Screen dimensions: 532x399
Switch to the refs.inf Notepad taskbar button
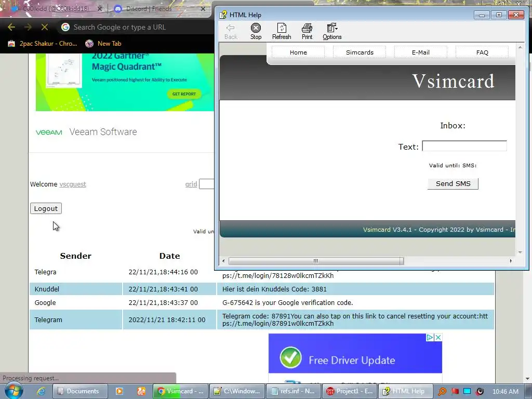293,391
